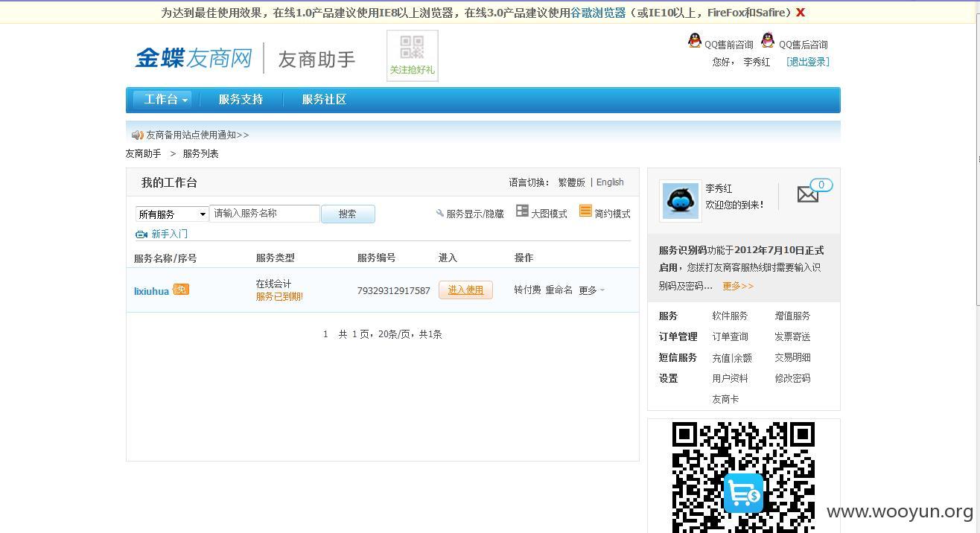
Task: Click 重命名 for lixiuhua service
Action: (559, 290)
